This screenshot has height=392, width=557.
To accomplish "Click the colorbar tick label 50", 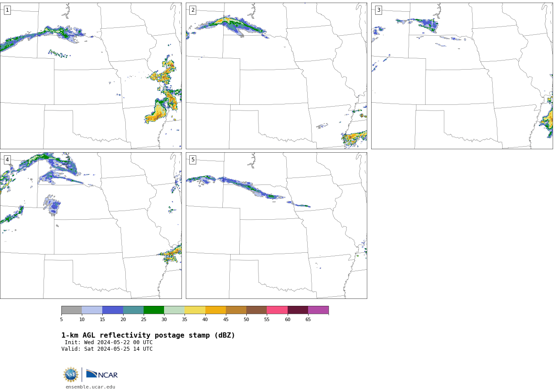I will pos(246,320).
